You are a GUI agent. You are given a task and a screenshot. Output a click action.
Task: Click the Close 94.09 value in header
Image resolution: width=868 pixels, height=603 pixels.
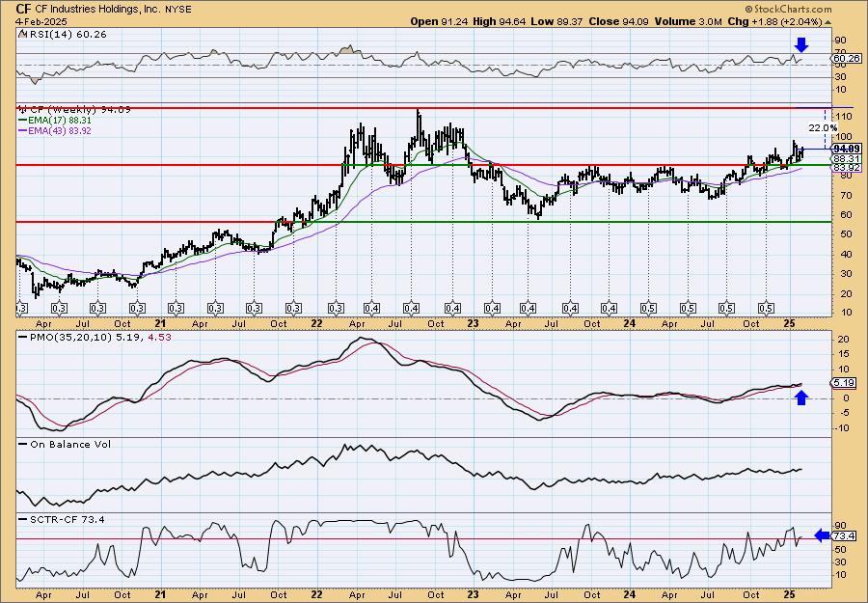tap(619, 21)
